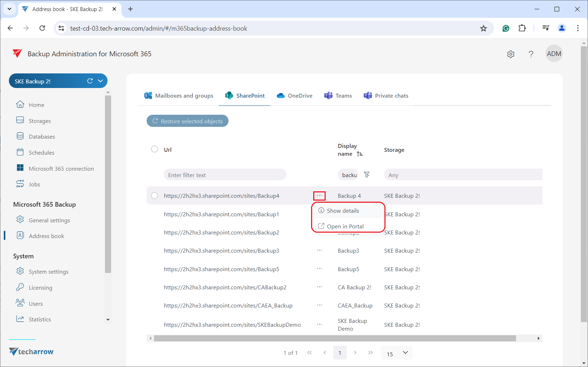Viewport: 588px width, 367px height.
Task: Clear the Display name filter via funnel icon
Action: pyautogui.click(x=367, y=175)
